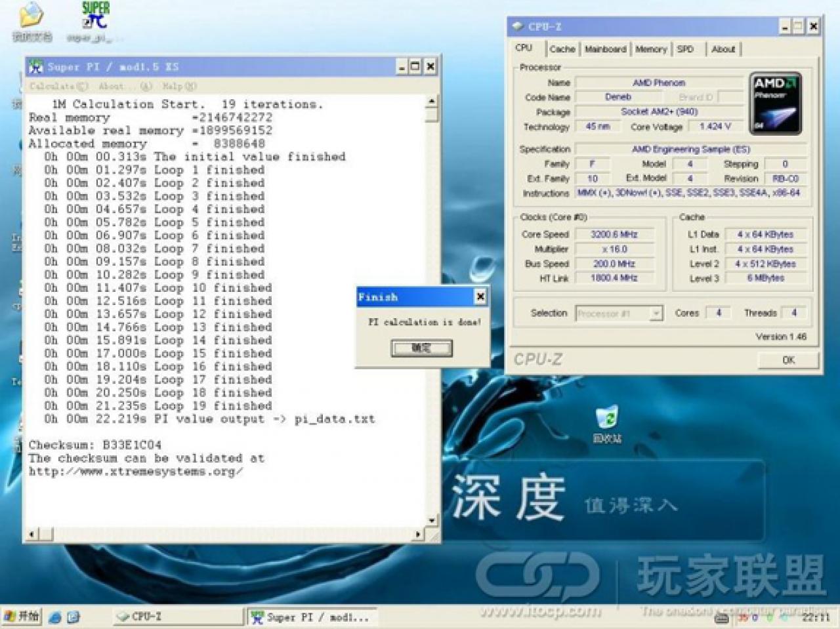Click the AMD Phenom logo in CPU-Z
The image size is (840, 629).
(775, 104)
